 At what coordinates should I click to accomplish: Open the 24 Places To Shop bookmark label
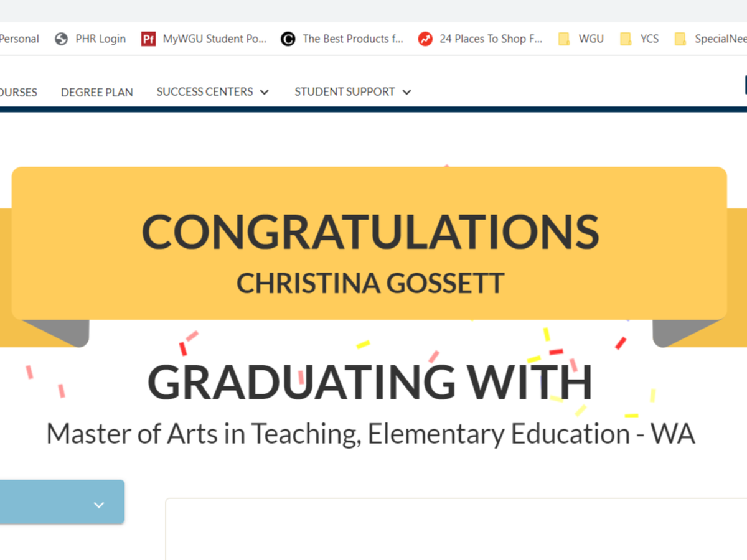[x=491, y=39]
